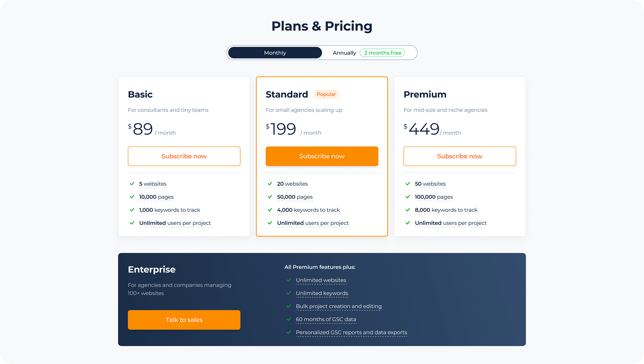This screenshot has height=364, width=644.
Task: Click checkmark next to Unlimited websites
Action: (289, 280)
